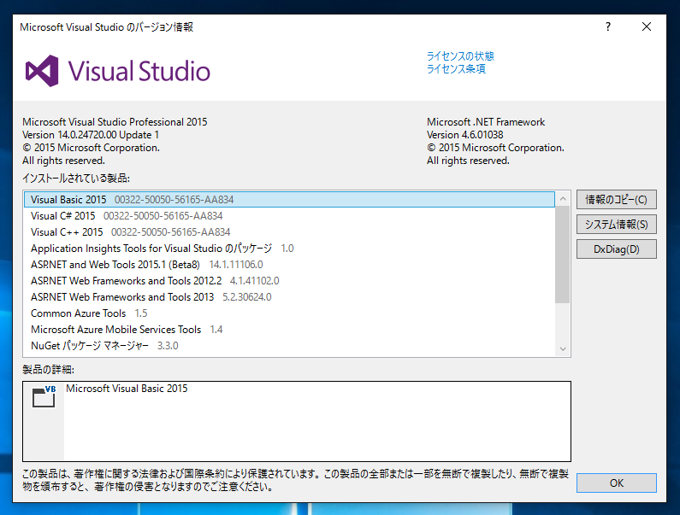
Task: Open the ライセンスの状態 link
Action: click(460, 56)
